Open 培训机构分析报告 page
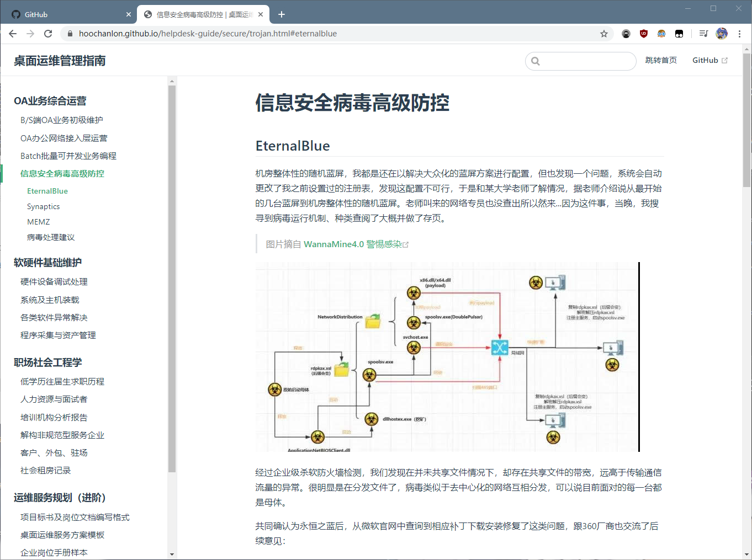This screenshot has height=560, width=752. [54, 417]
